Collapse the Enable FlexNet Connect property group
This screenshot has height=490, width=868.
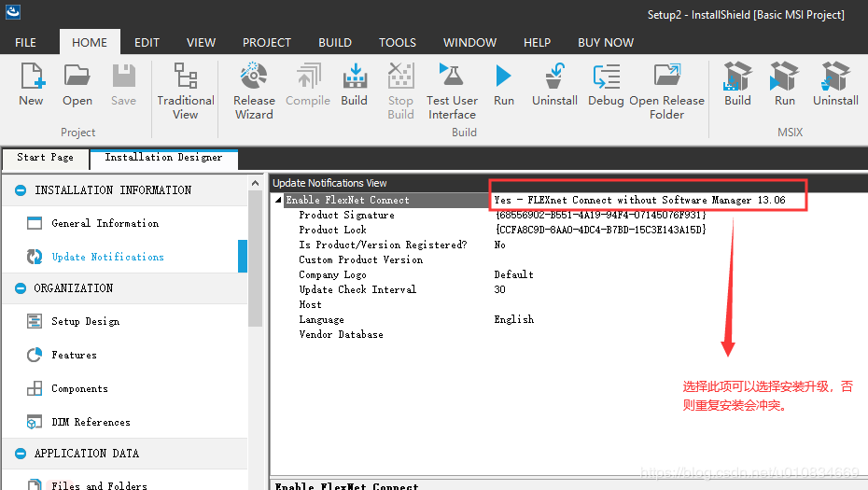click(278, 200)
